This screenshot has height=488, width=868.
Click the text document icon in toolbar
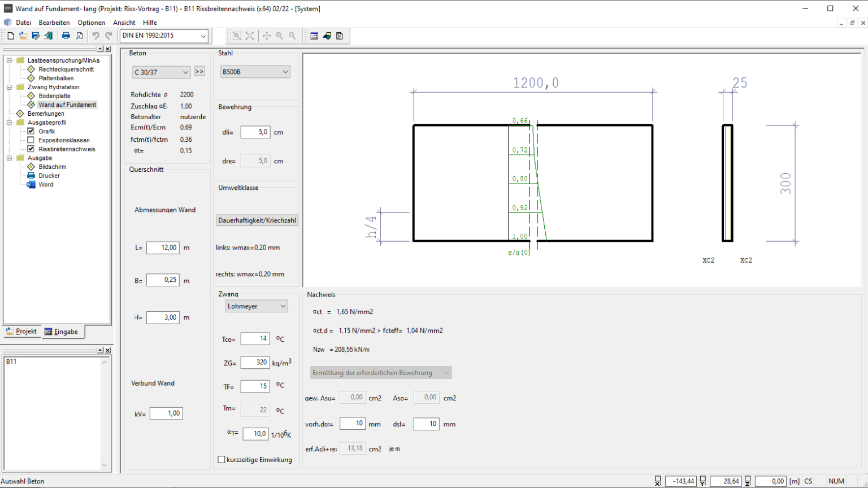coord(340,36)
